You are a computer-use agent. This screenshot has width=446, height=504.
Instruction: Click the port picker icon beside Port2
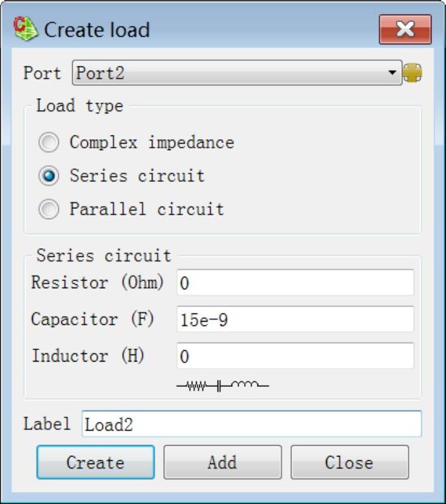(412, 73)
